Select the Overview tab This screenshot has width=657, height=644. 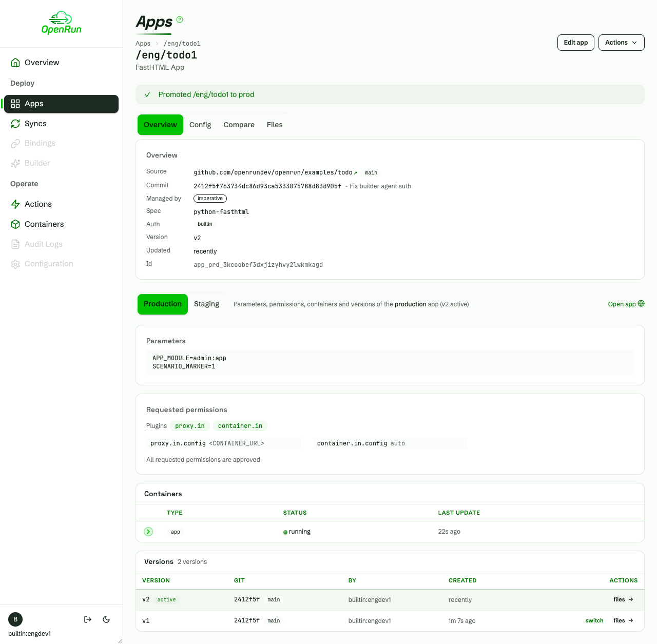coord(160,125)
